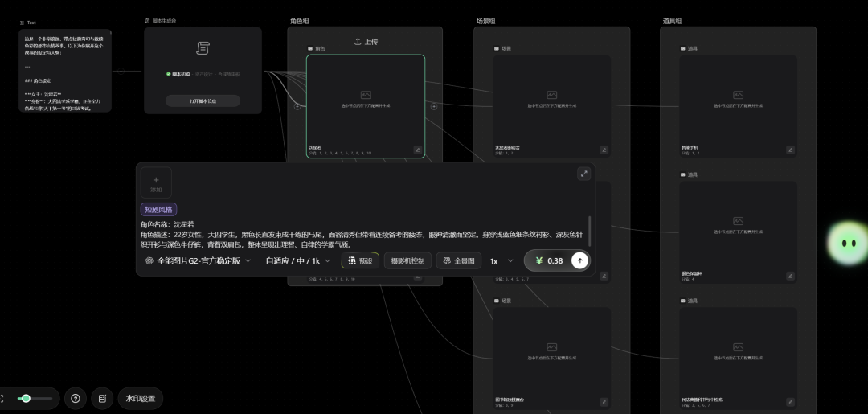This screenshot has width=868, height=414.
Task: Click the 道具 label icon above 银色保温杯 card
Action: tap(683, 175)
